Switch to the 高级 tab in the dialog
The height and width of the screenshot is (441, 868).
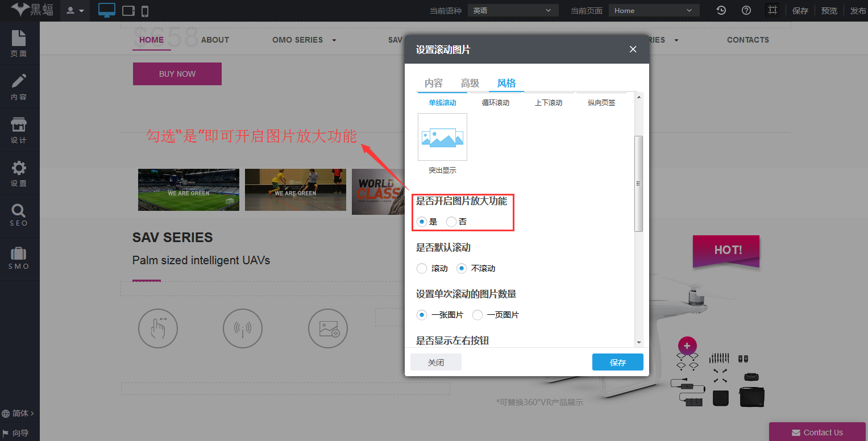pos(470,83)
